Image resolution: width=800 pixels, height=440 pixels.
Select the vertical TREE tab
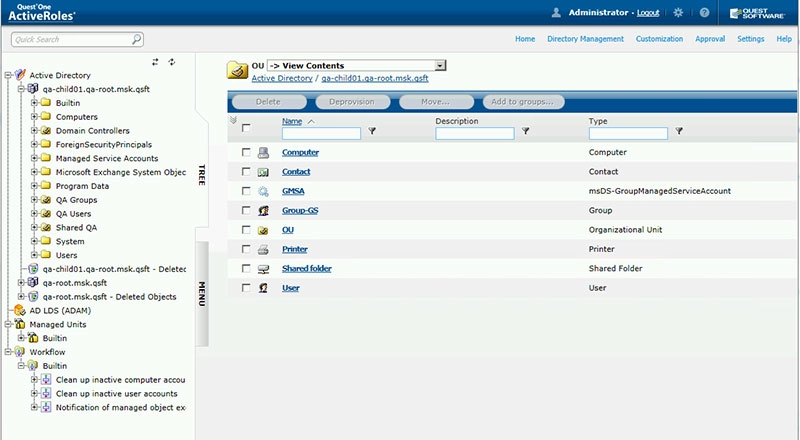(202, 175)
